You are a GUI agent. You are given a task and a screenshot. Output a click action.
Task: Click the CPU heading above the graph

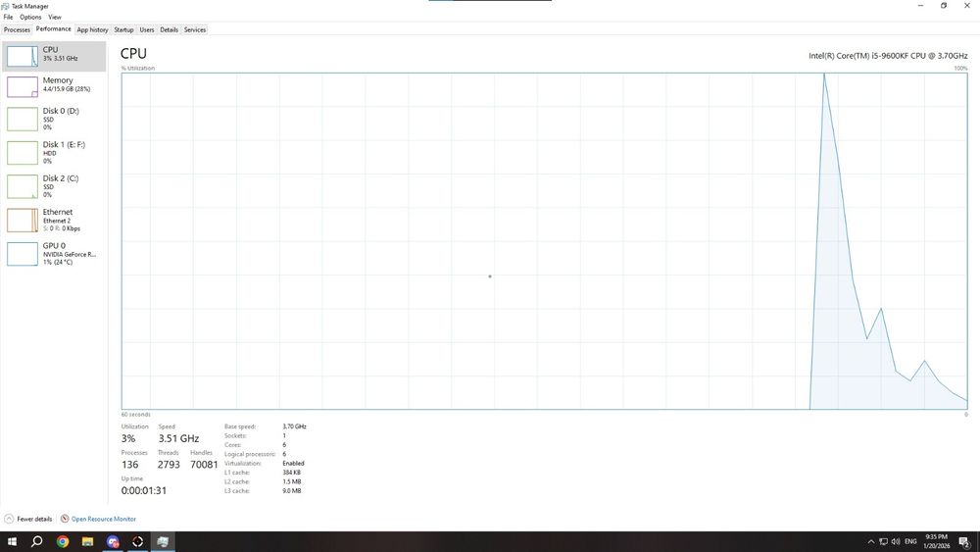click(x=133, y=54)
